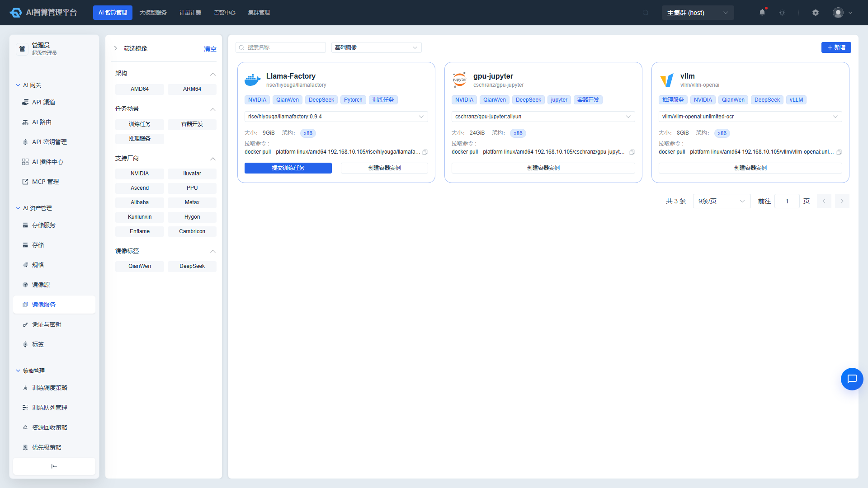The height and width of the screenshot is (488, 868).
Task: Open 资源回收策略 in sidebar
Action: tap(54, 427)
